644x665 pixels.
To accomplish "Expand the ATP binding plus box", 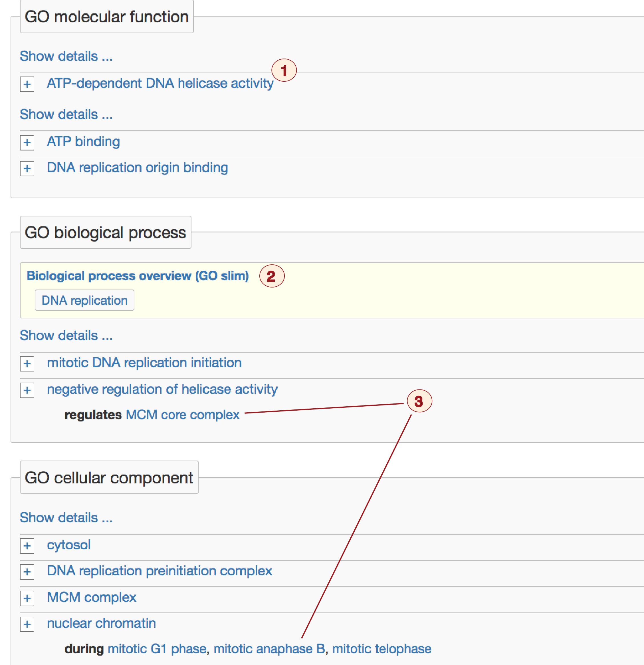I will (27, 142).
